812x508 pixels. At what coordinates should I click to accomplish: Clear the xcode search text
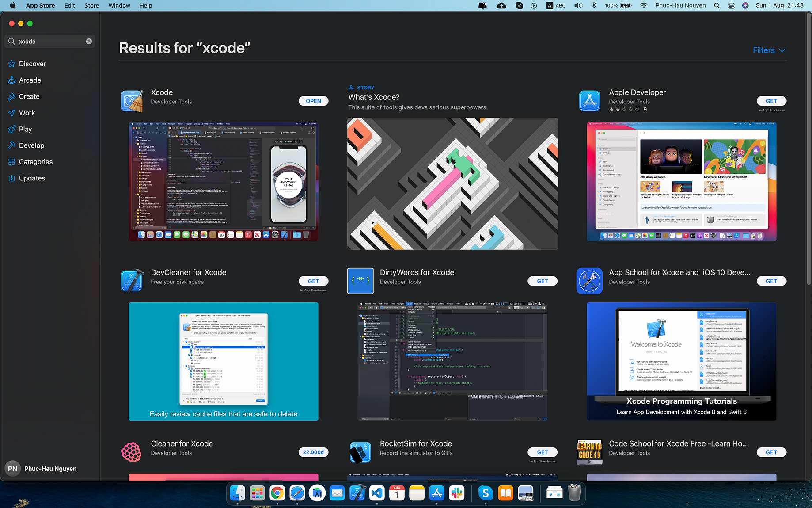89,41
